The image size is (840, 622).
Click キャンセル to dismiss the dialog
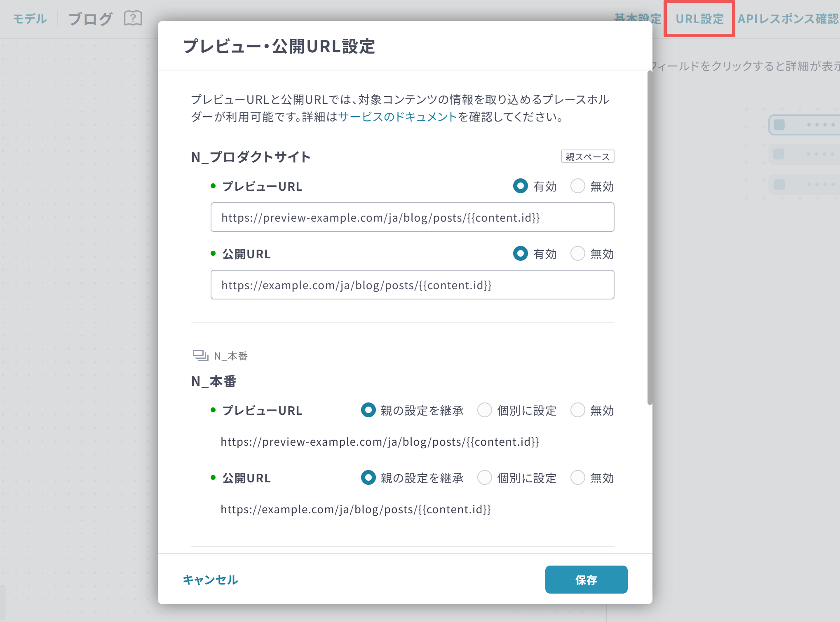tap(210, 580)
